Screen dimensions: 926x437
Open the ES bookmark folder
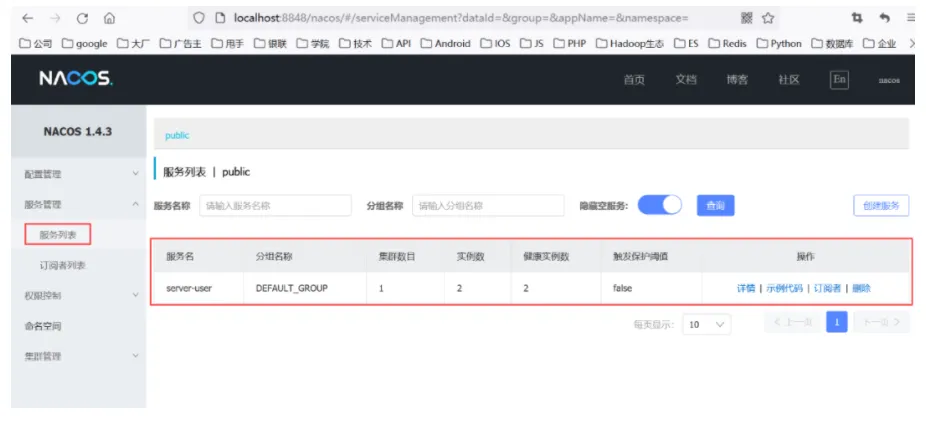(x=686, y=44)
